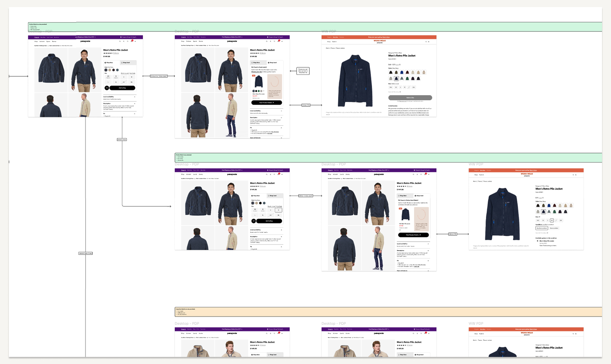
Task: Click account user icon in top-left PDP header
Action: 124,41
